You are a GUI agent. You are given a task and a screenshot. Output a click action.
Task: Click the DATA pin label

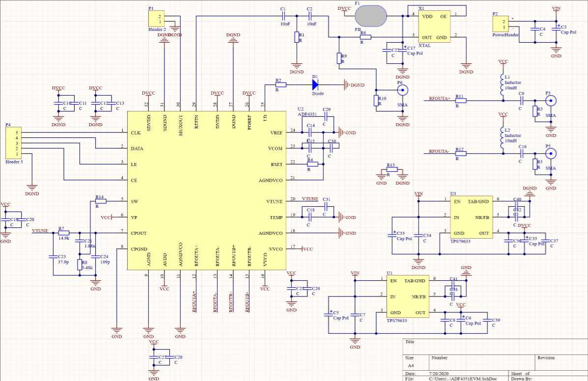pyautogui.click(x=137, y=148)
